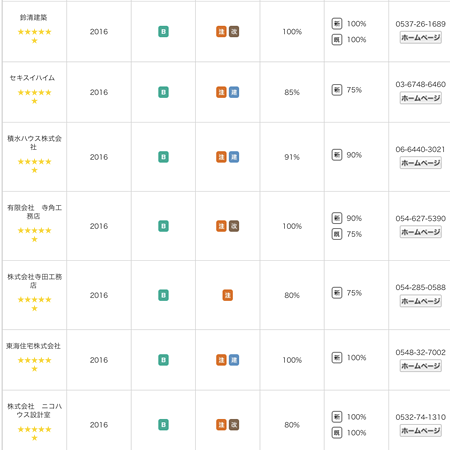Click the blue 建 icon in the 東海住宅 row
The width and height of the screenshot is (450, 450).
234,360
